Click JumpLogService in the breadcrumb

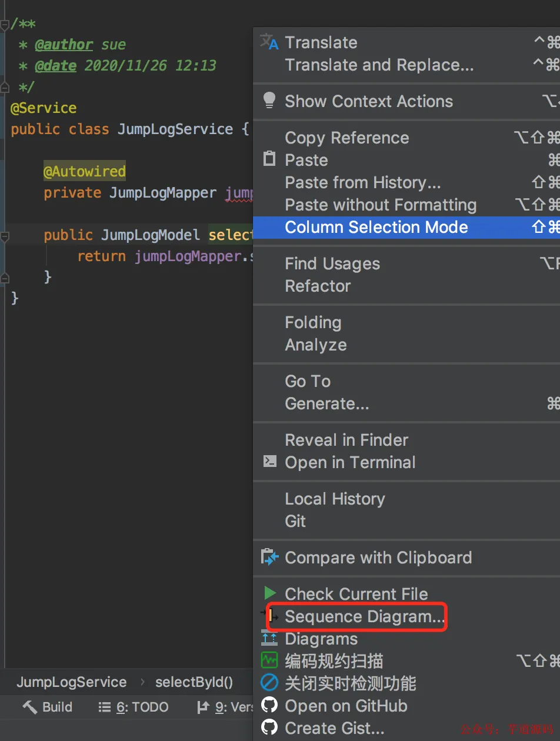[71, 682]
